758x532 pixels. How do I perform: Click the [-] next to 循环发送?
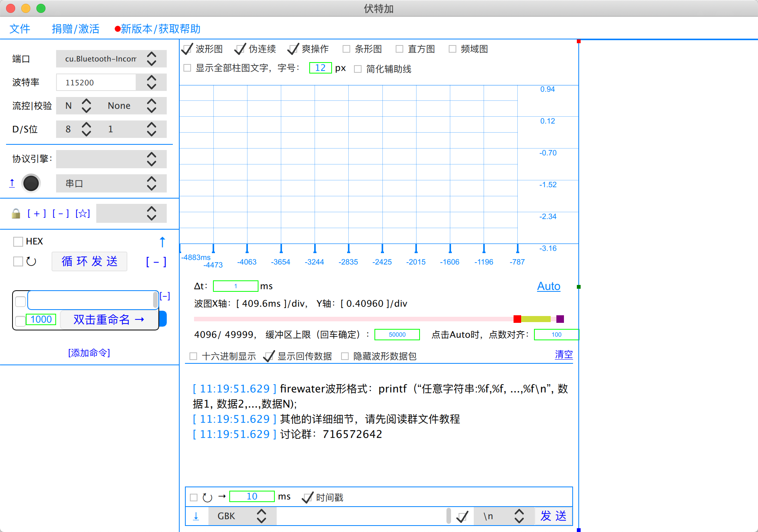click(156, 262)
